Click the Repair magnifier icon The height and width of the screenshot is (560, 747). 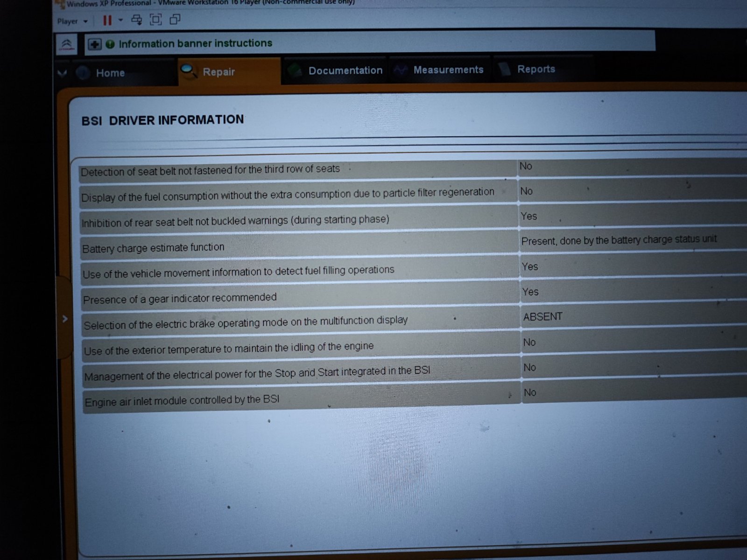click(189, 72)
